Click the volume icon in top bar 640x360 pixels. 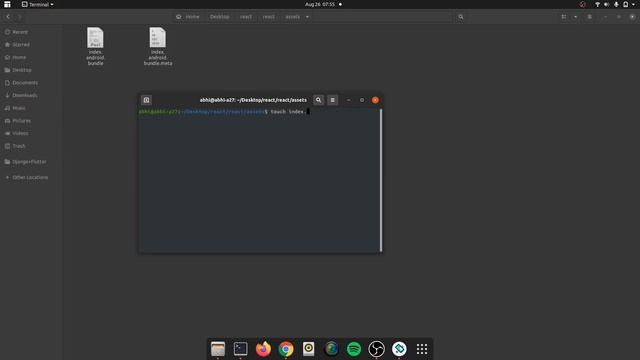pyautogui.click(x=607, y=4)
